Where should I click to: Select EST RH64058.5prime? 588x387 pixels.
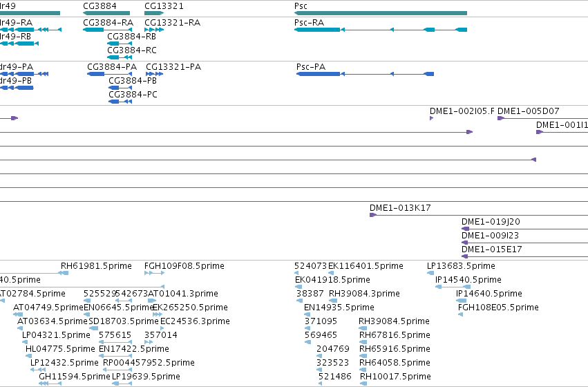(395, 363)
